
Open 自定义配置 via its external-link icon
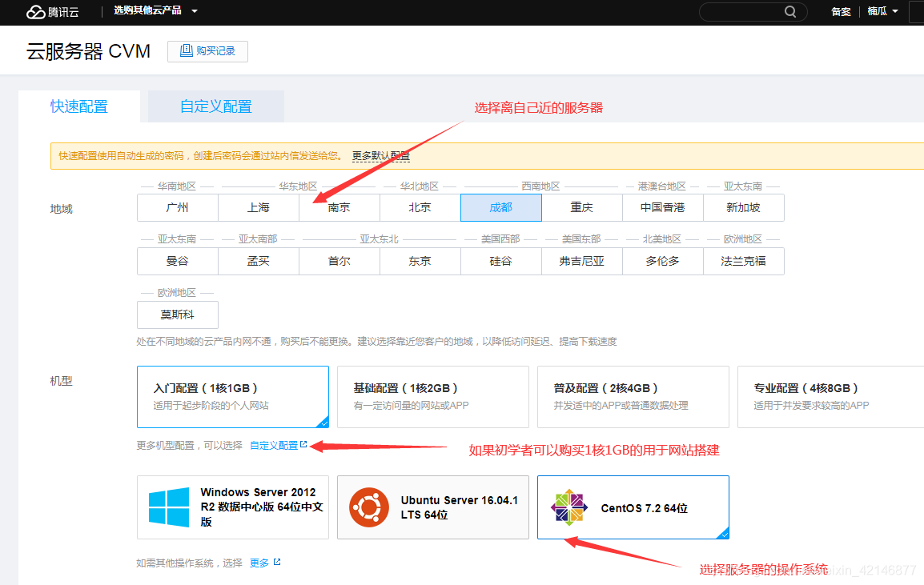(305, 443)
